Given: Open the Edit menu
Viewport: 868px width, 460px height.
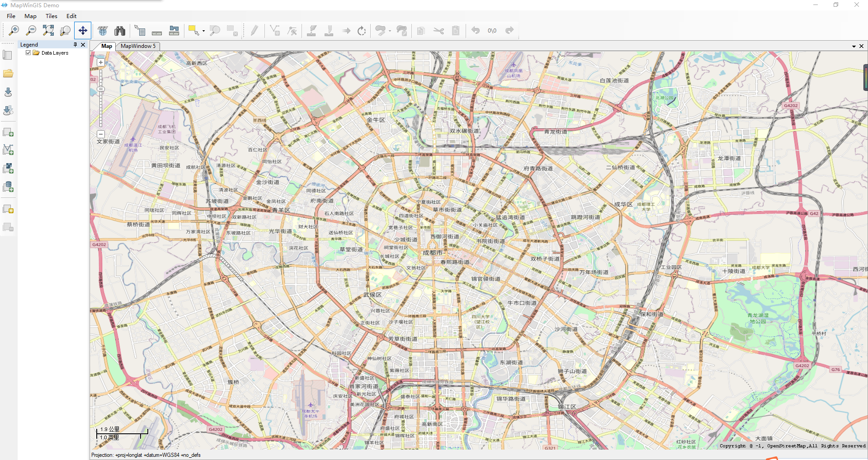Looking at the screenshot, I should (71, 16).
